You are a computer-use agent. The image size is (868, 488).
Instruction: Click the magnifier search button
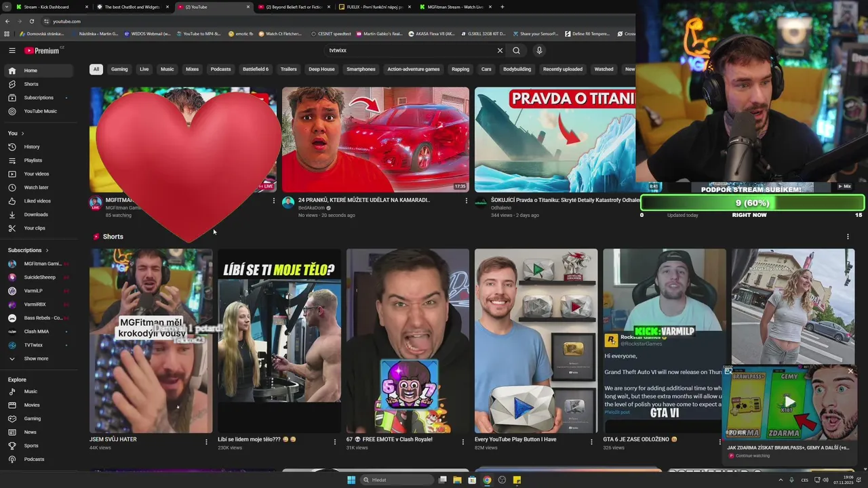517,50
